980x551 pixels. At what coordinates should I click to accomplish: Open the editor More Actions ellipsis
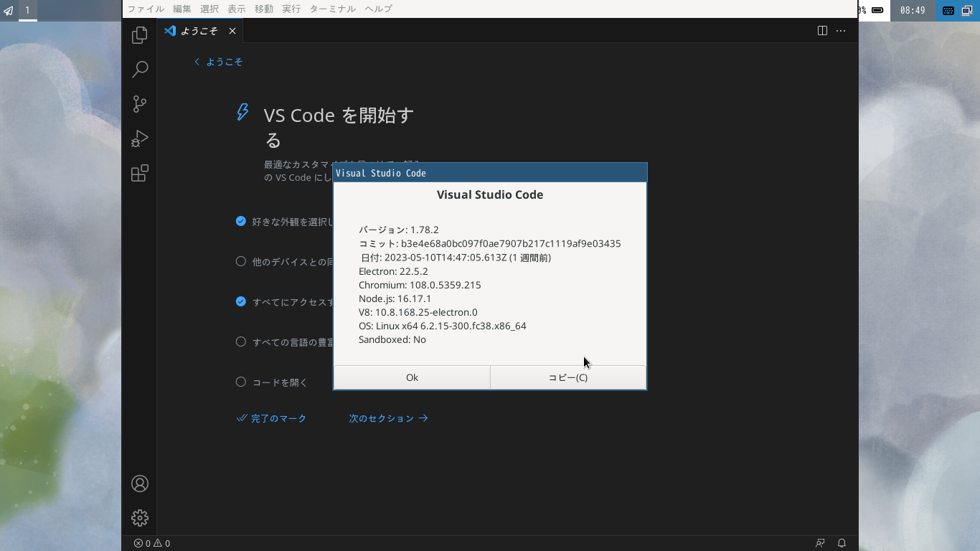pos(841,31)
